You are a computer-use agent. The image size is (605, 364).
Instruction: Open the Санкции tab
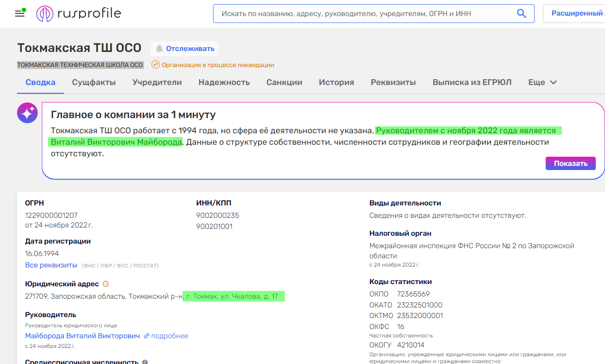284,82
